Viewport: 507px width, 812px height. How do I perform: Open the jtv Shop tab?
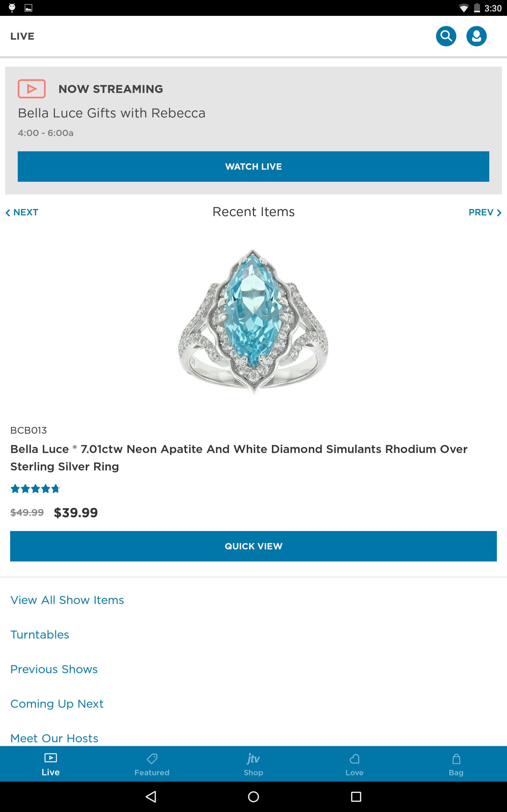tap(253, 764)
